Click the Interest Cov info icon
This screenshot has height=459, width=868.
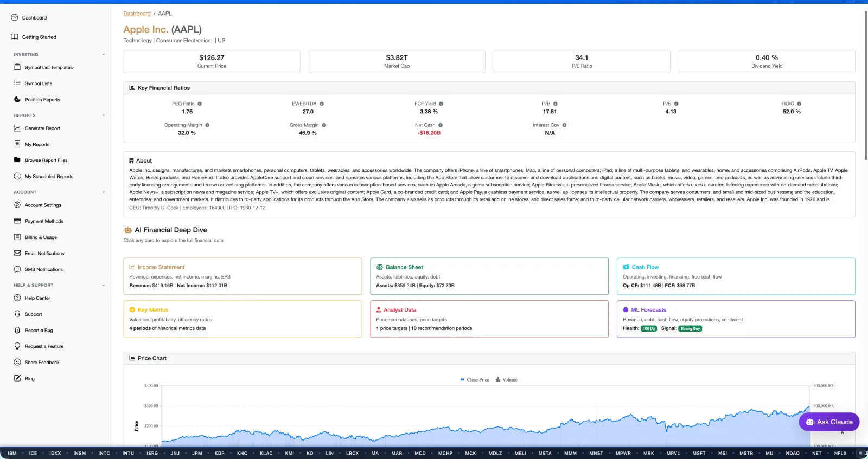(x=565, y=125)
